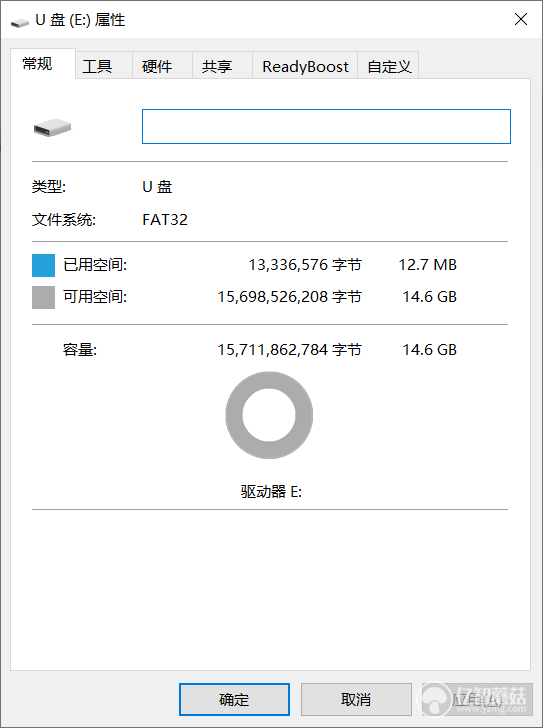Image resolution: width=543 pixels, height=728 pixels.
Task: Confirm with the 确定 button
Action: (x=234, y=699)
